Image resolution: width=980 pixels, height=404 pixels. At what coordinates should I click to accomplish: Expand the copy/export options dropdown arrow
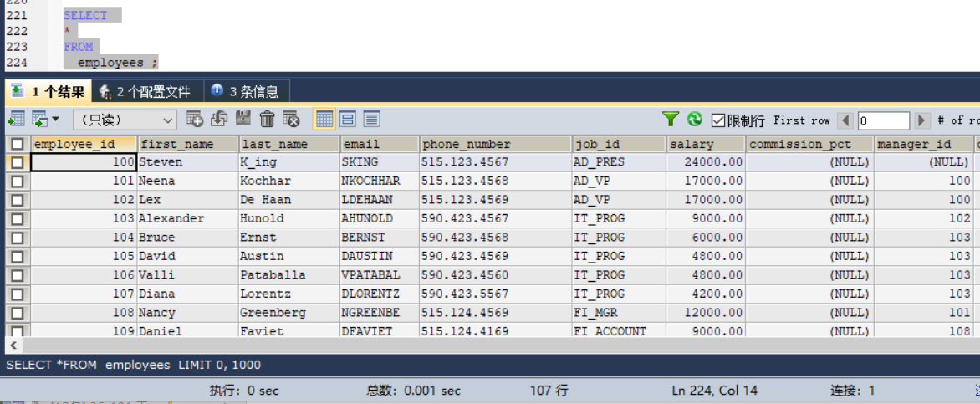point(56,118)
